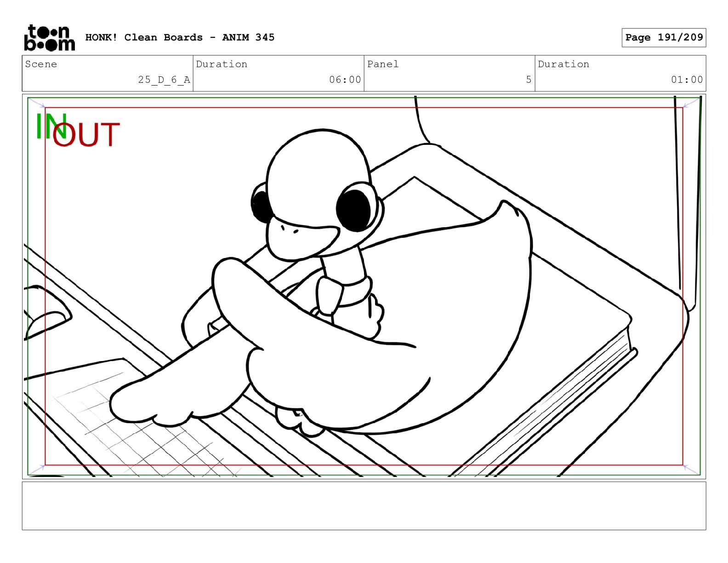Select the title 'HONK! Clean Boards - ANIM 345'

tap(180, 37)
